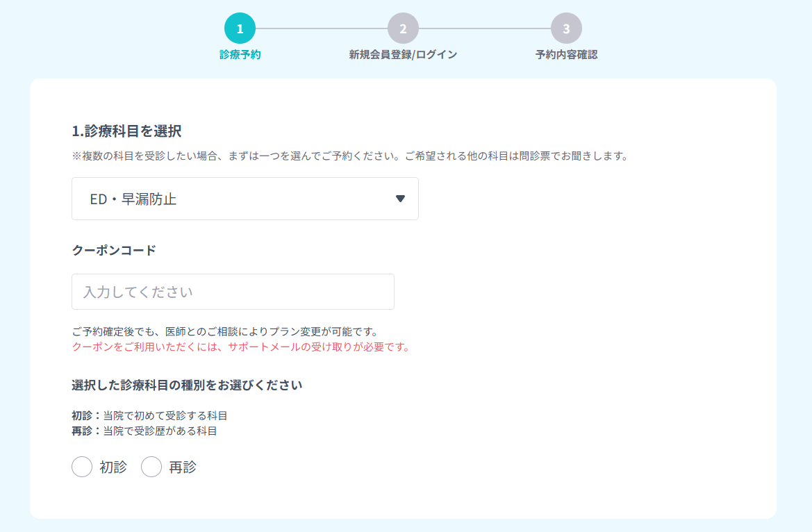812x532 pixels.
Task: Go to the 新規会員登録/ログイン step label
Action: (x=403, y=55)
